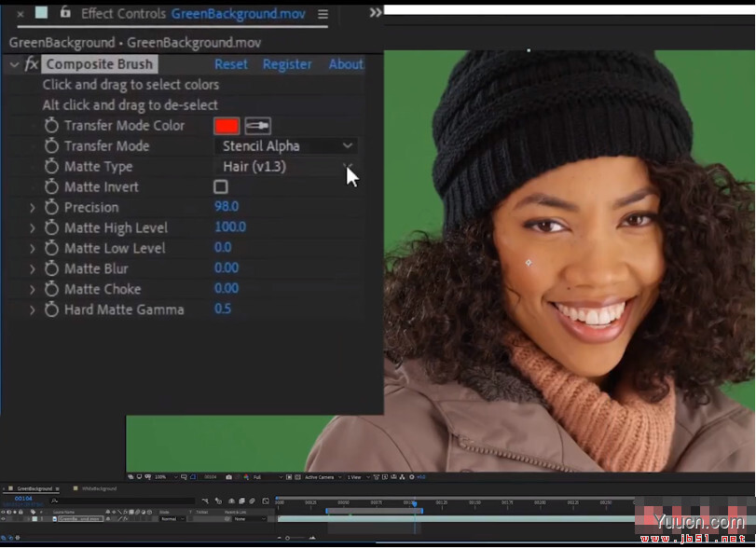Screen dimensions: 756x549
Task: Enable the Hard Matte Gamma stopwatch
Action: tap(51, 310)
